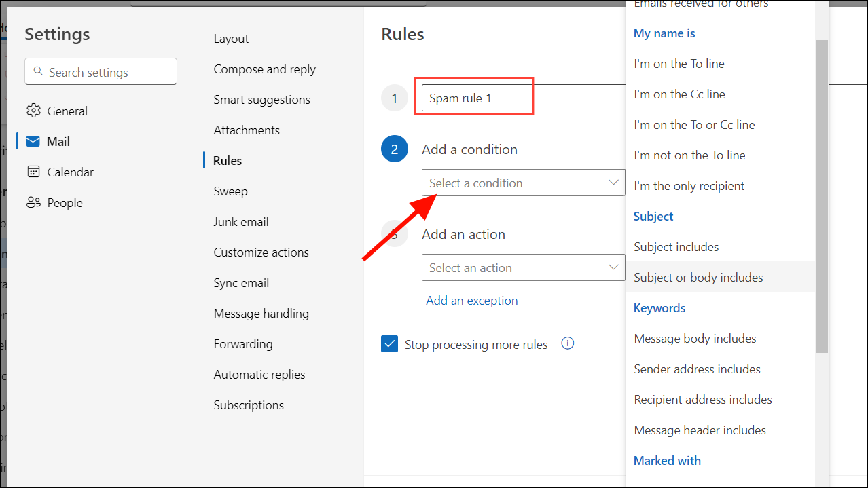868x488 pixels.
Task: Open the Junk email settings
Action: tap(241, 221)
